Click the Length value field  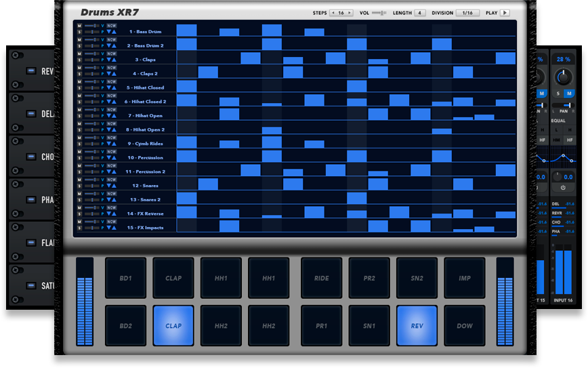pyautogui.click(x=420, y=13)
